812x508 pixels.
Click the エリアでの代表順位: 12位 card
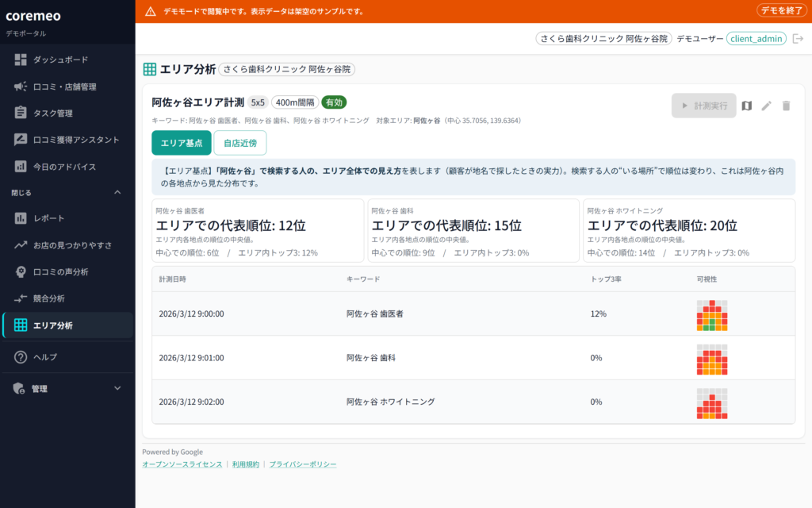[258, 231]
